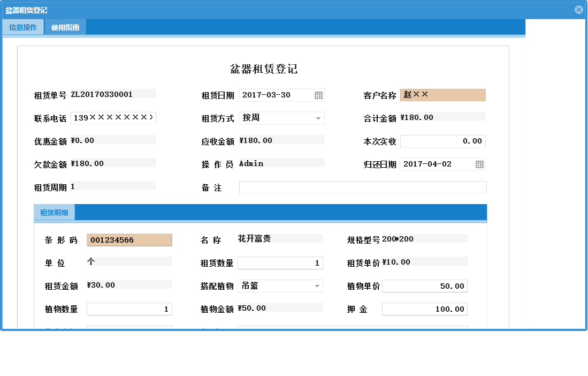Image resolution: width=588 pixels, height=376 pixels.
Task: Click the 植物数量 plant quantity input
Action: click(x=129, y=309)
